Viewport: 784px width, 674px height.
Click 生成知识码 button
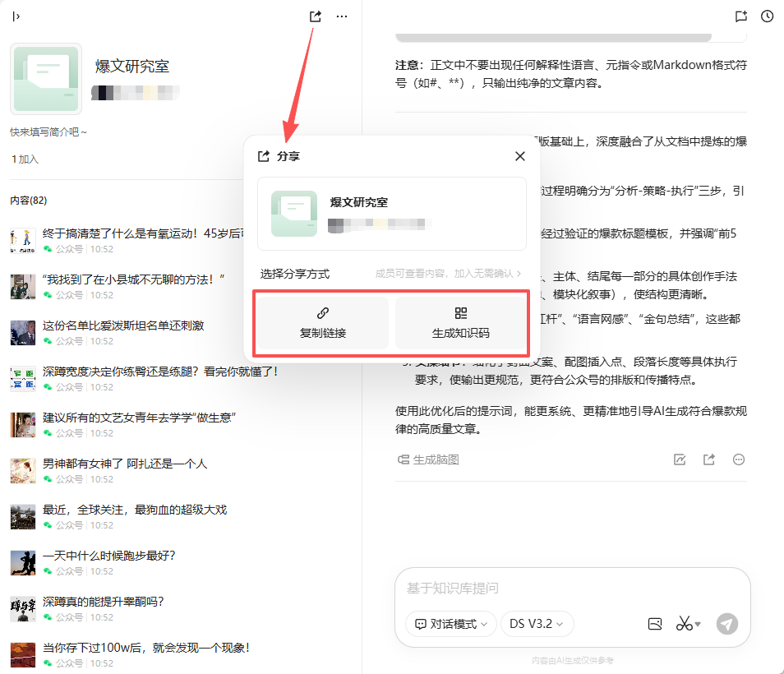point(460,324)
